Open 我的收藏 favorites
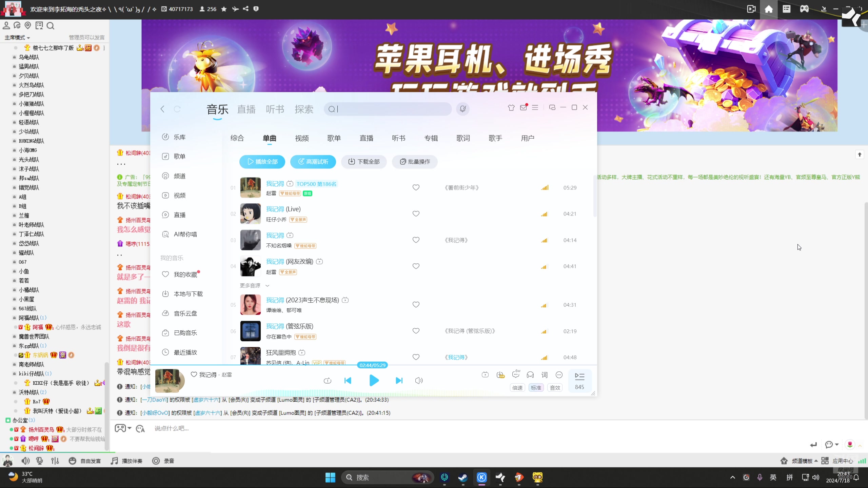Screen dimensions: 868x488 (x=179, y=274)
